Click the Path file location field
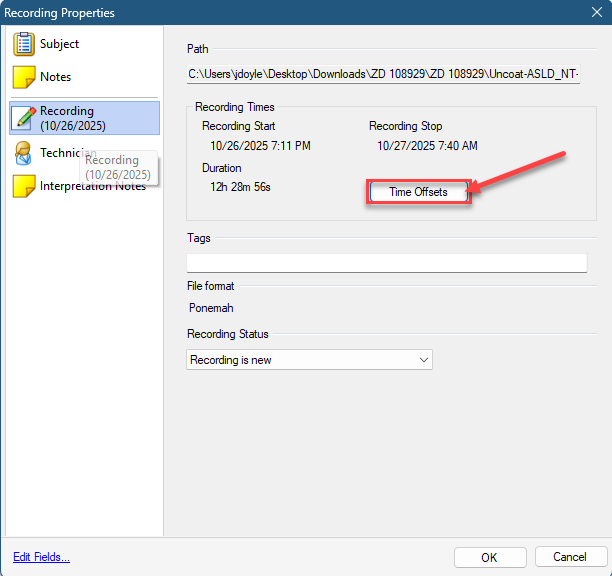The height and width of the screenshot is (576, 612). pos(383,75)
